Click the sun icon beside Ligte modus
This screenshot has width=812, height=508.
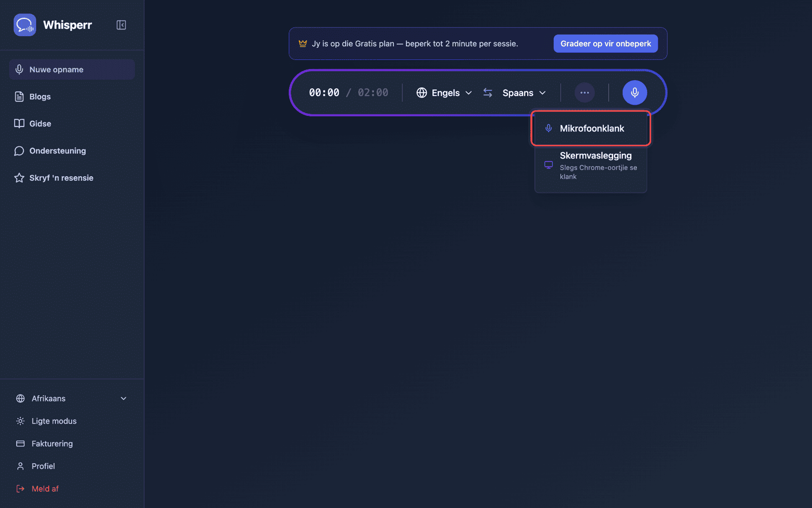coord(20,421)
